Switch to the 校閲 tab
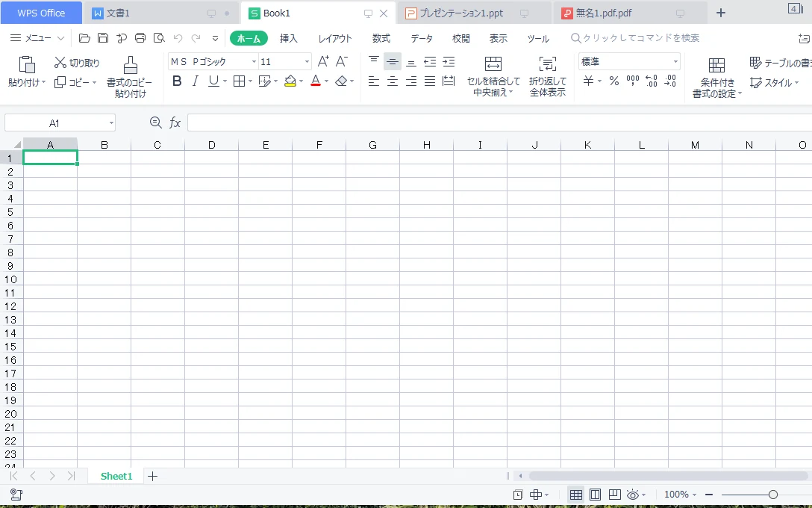Viewport: 812px width, 508px height. 461,38
